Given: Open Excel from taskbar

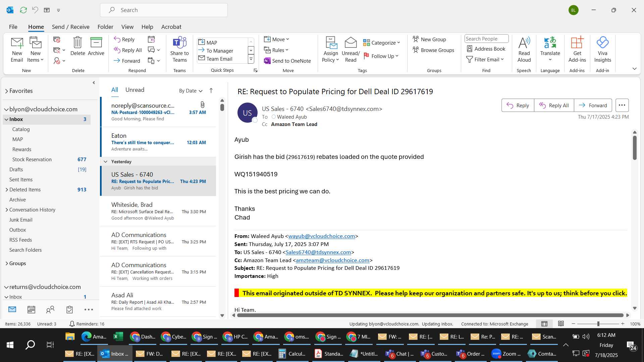Looking at the screenshot, I should click(x=118, y=337).
